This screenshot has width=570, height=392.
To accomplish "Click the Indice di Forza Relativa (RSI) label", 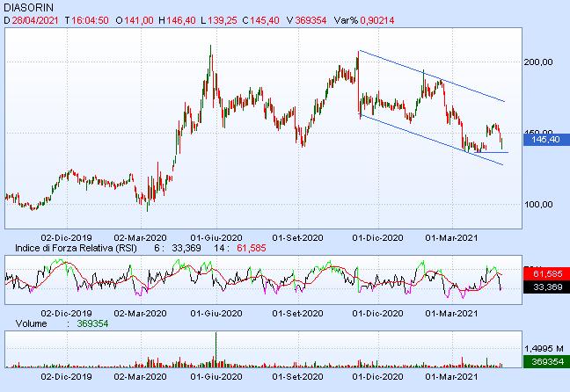I will click(x=76, y=248).
